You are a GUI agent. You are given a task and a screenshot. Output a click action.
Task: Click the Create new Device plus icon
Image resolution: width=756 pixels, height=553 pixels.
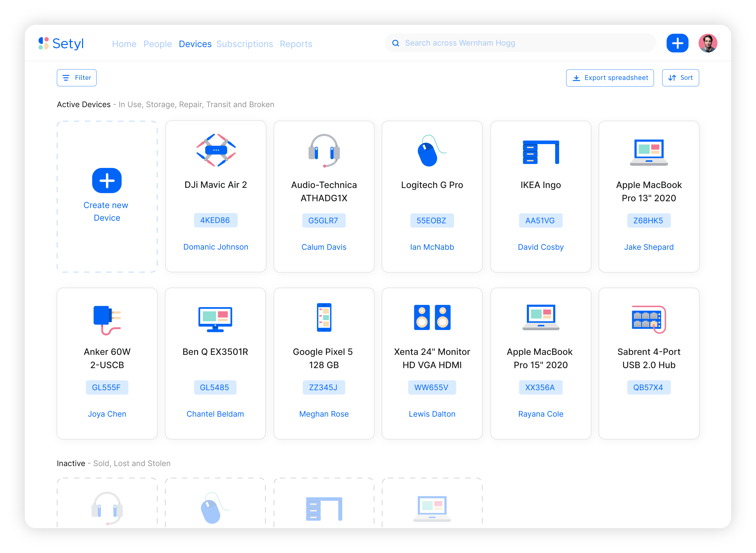107,180
